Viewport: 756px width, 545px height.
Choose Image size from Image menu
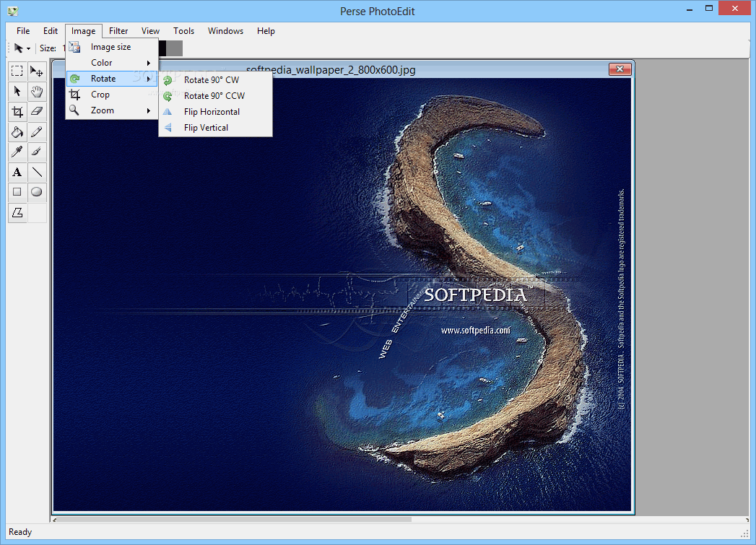coord(112,47)
